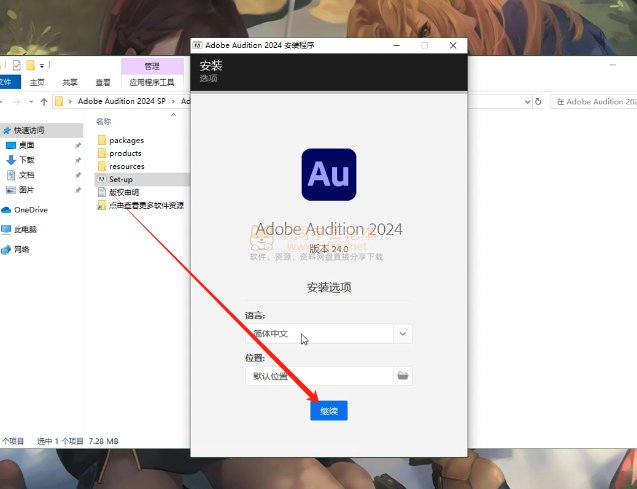Click the 默认位置 location field
The height and width of the screenshot is (489, 637).
click(x=318, y=376)
